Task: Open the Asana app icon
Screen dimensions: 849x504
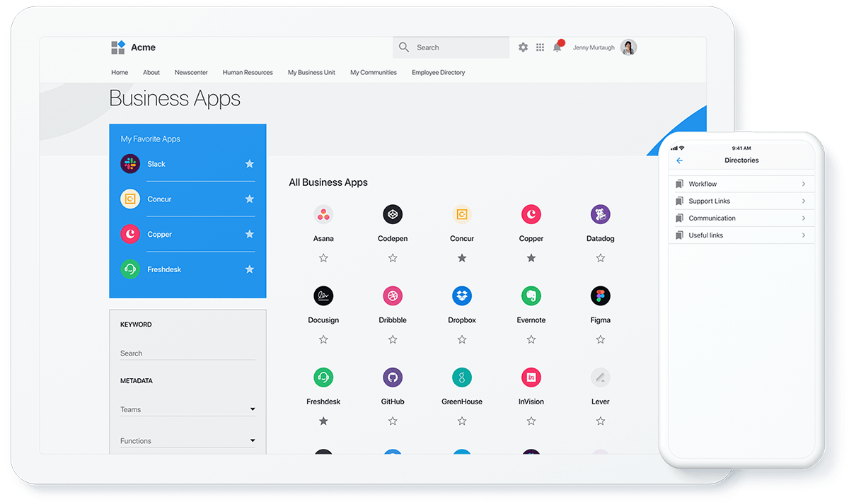Action: click(x=323, y=214)
